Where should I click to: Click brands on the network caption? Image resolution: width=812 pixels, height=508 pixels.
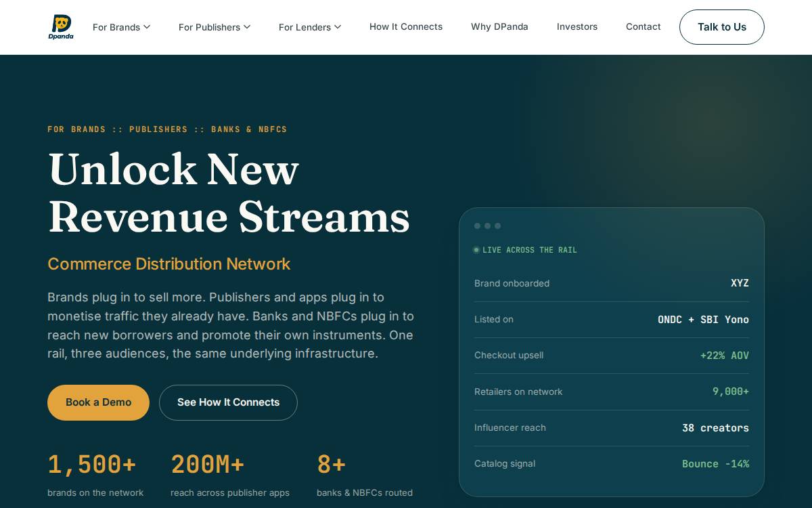(95, 492)
